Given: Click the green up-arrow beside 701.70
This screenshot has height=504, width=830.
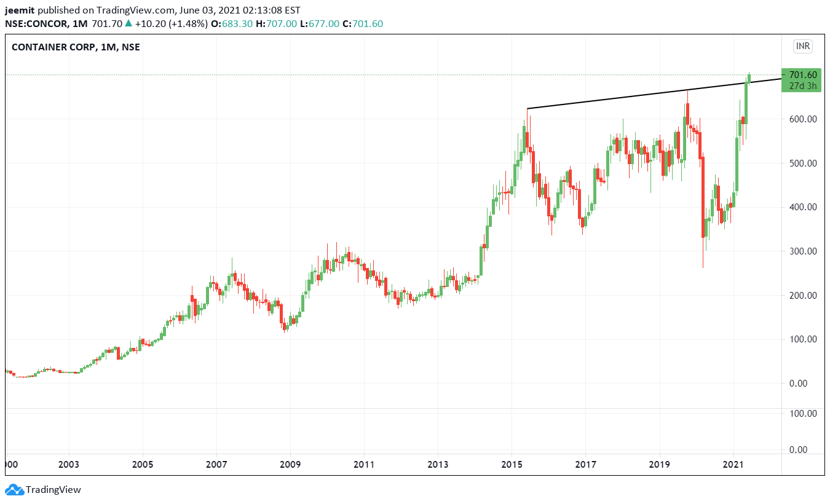Looking at the screenshot, I should pos(128,23).
